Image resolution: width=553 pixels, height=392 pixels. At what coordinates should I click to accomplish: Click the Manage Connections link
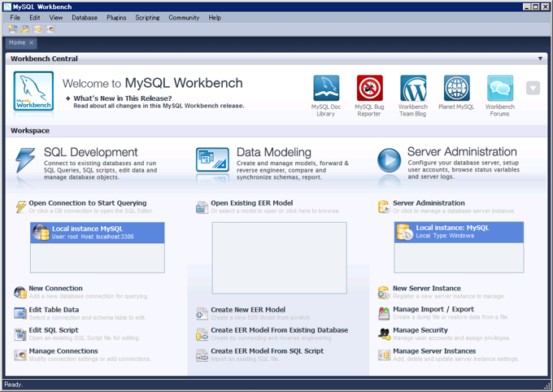coord(63,351)
